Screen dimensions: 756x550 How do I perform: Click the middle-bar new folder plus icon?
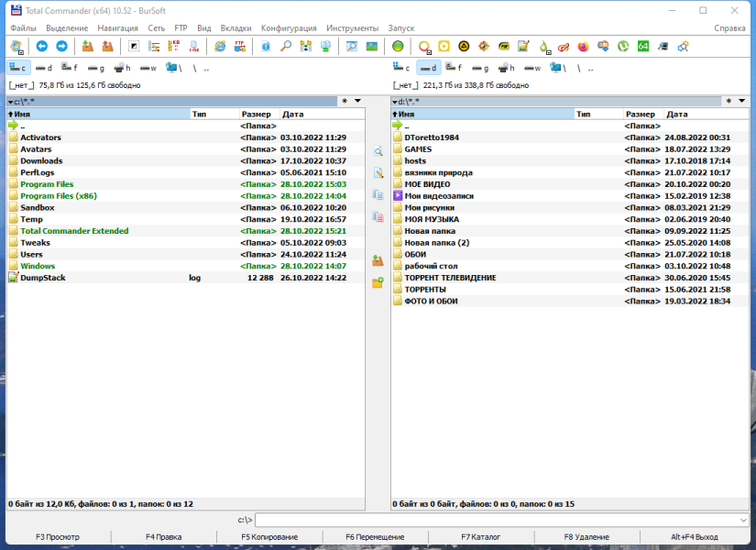pos(378,282)
